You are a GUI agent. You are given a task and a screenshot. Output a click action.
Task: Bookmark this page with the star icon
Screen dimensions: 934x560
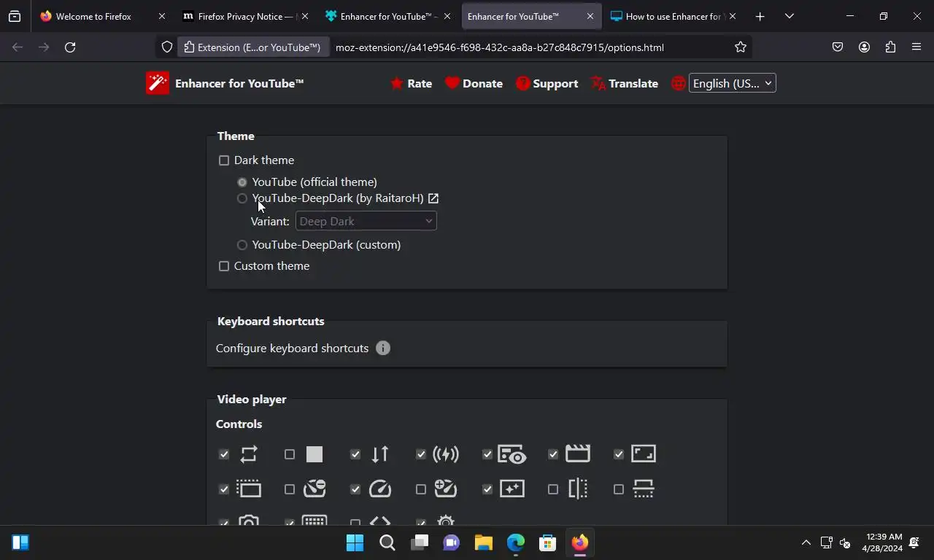741,47
